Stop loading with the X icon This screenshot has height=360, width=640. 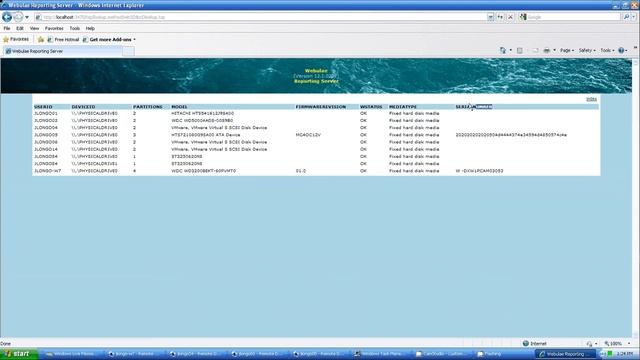click(x=510, y=17)
